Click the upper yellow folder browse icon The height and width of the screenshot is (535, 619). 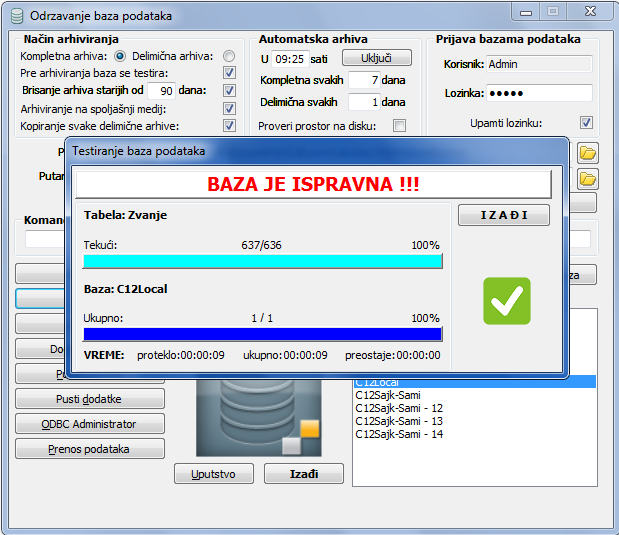588,153
